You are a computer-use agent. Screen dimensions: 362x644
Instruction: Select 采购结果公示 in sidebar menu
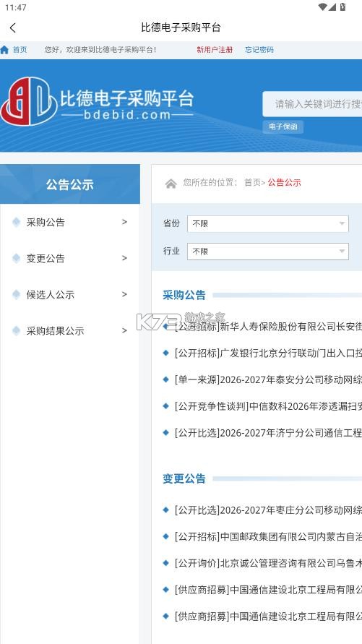tap(56, 330)
